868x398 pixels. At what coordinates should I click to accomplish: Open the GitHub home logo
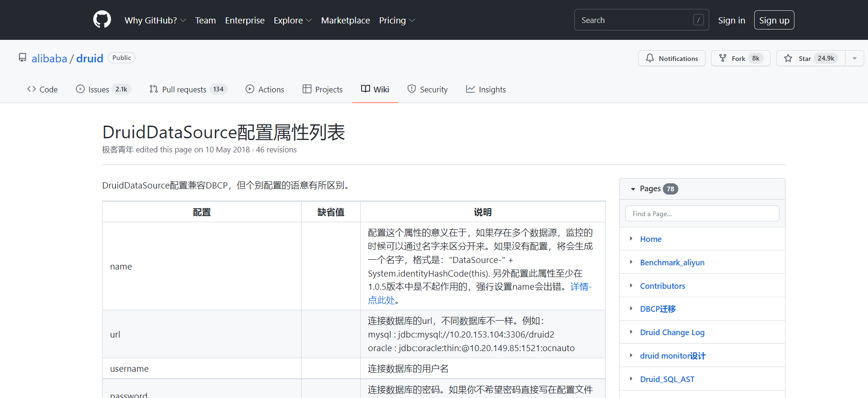(102, 20)
